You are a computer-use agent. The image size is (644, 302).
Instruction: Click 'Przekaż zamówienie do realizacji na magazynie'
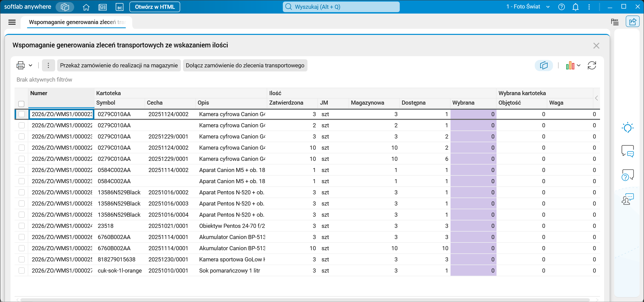tap(119, 65)
